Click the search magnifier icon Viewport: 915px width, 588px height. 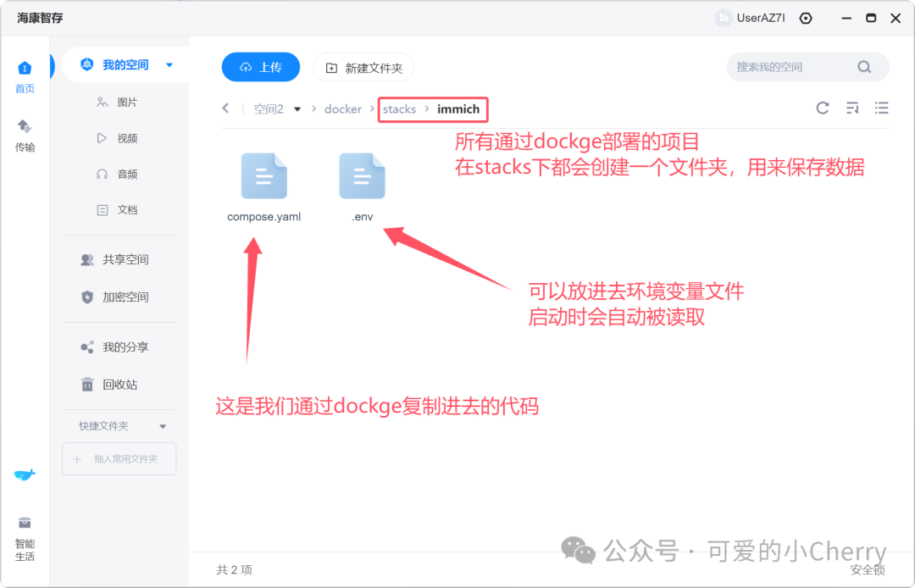[864, 67]
